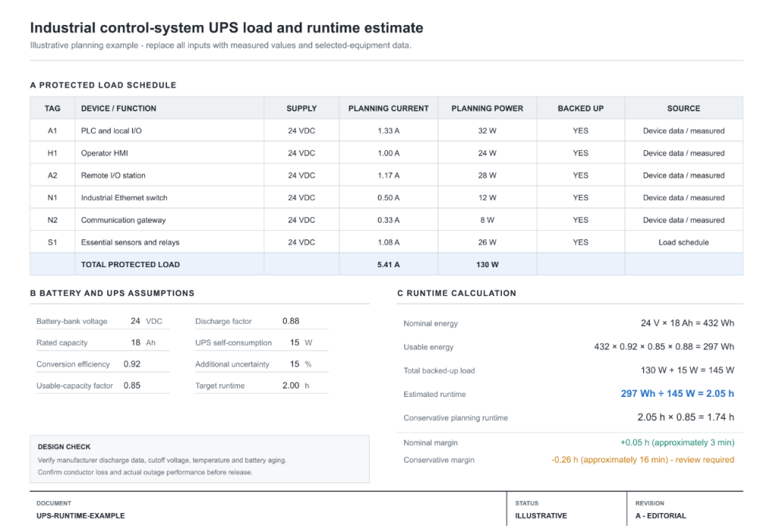
Task: Click the 'Verify manufacturer discharge data' note line
Action: click(x=162, y=460)
